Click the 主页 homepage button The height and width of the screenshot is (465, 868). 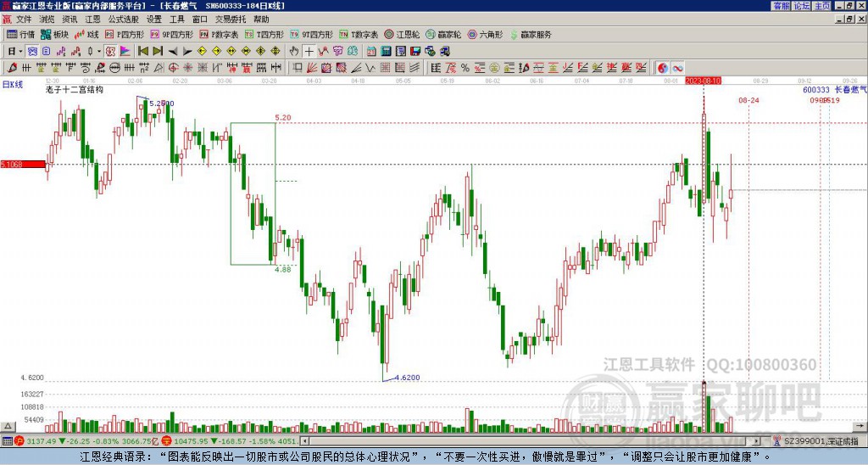click(822, 6)
